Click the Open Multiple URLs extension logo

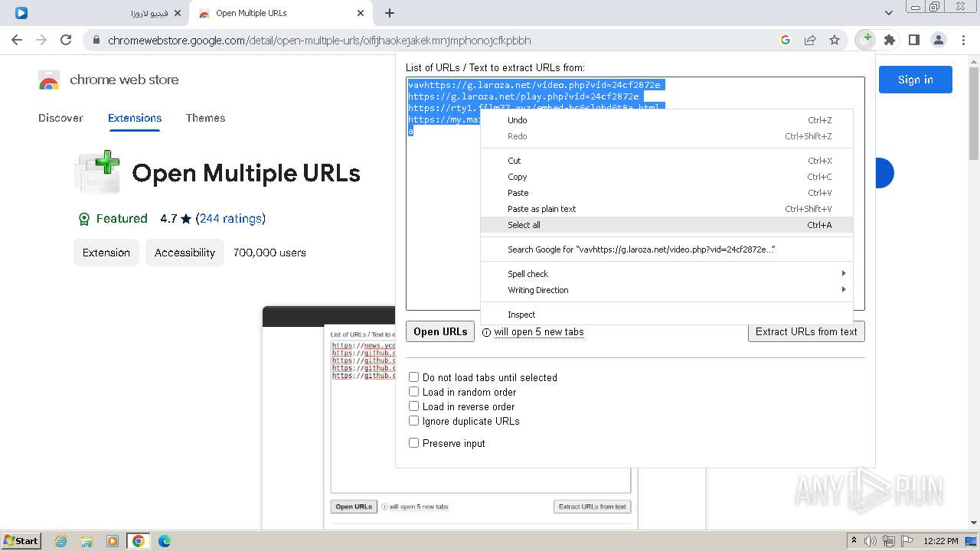click(97, 172)
